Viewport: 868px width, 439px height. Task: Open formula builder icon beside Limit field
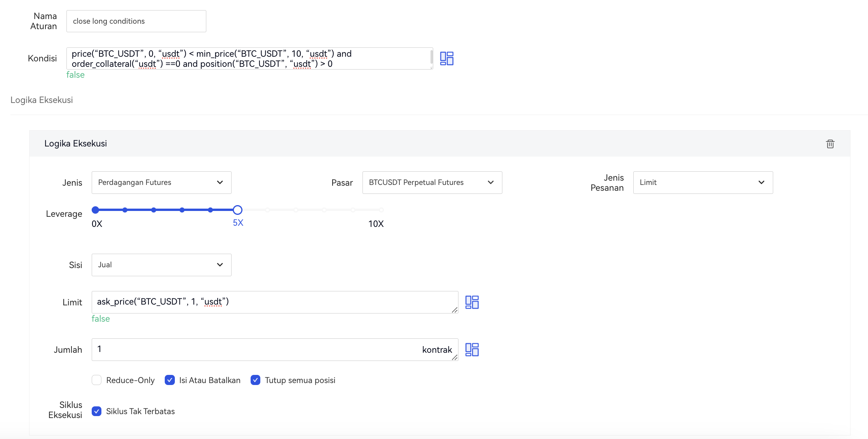472,302
